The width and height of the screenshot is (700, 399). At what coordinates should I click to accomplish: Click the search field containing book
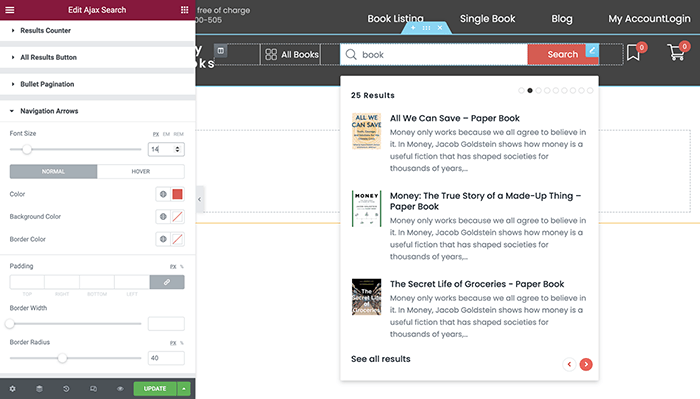point(434,54)
